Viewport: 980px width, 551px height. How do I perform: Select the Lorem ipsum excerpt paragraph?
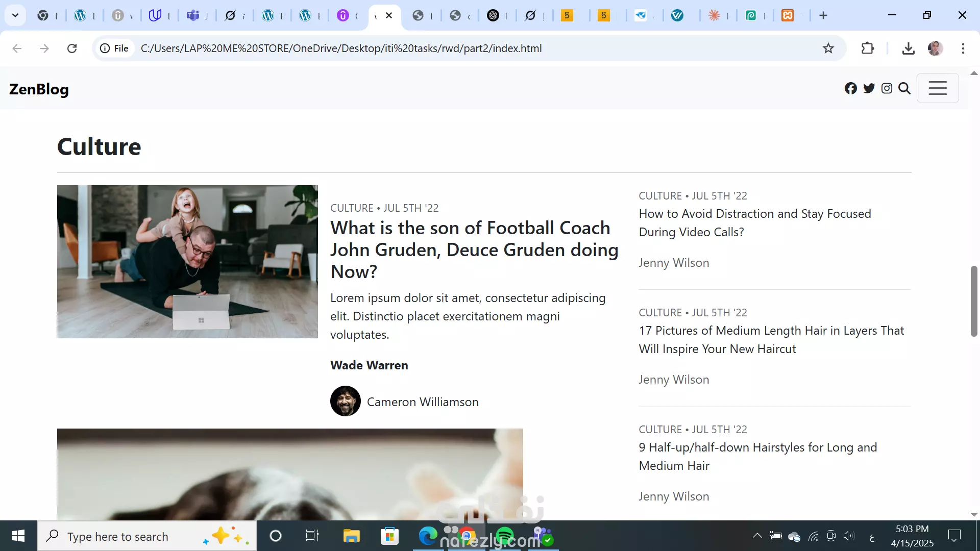click(x=468, y=316)
